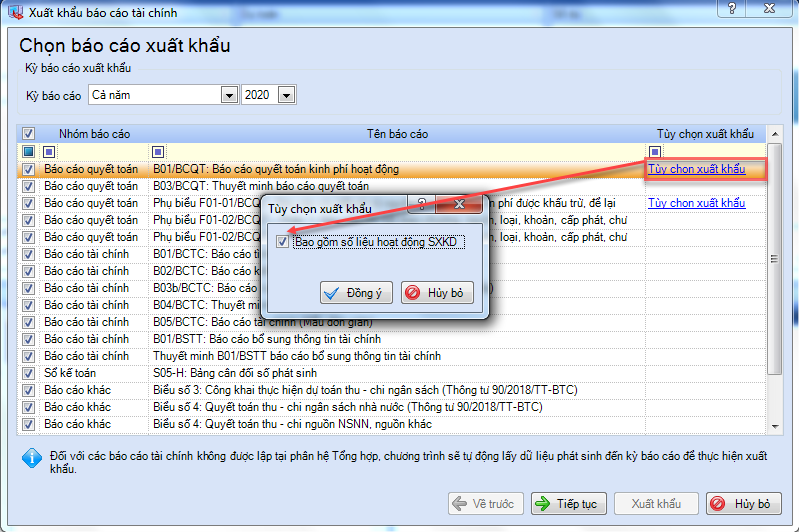Click the app icon in the title bar
Viewport: 799px width, 532px height.
pyautogui.click(x=15, y=11)
